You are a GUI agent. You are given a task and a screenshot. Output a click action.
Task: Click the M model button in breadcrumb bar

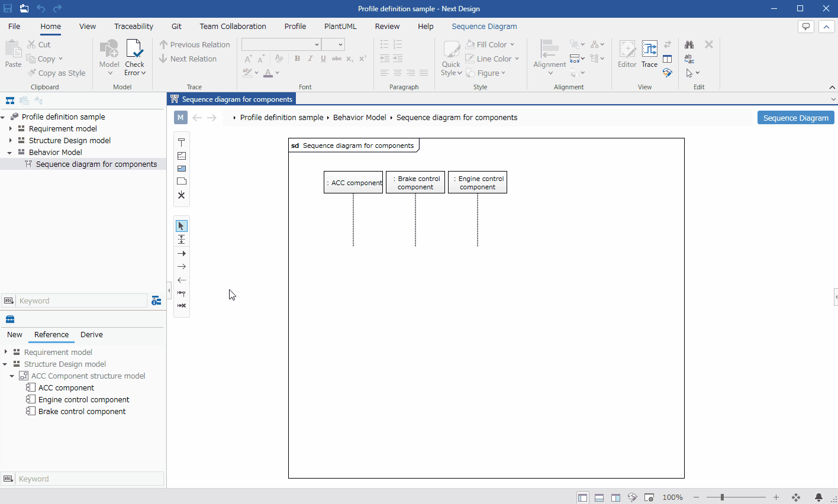(181, 118)
